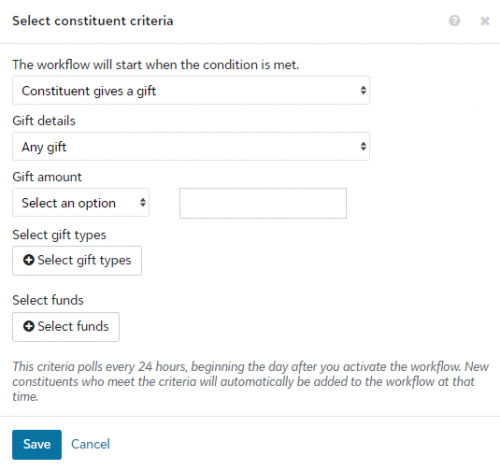The image size is (500, 470).
Task: Choose gift types with the Select gift types button
Action: (77, 261)
